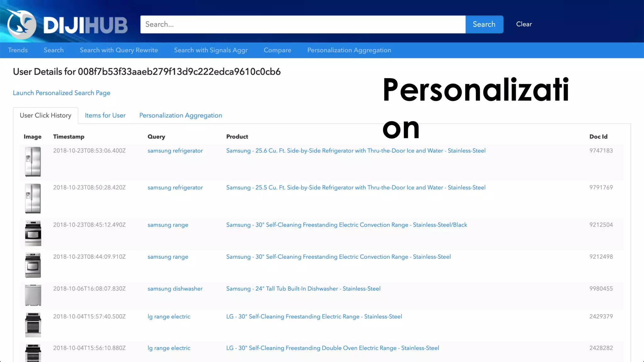
Task: Open the Compare nav item
Action: click(x=277, y=50)
